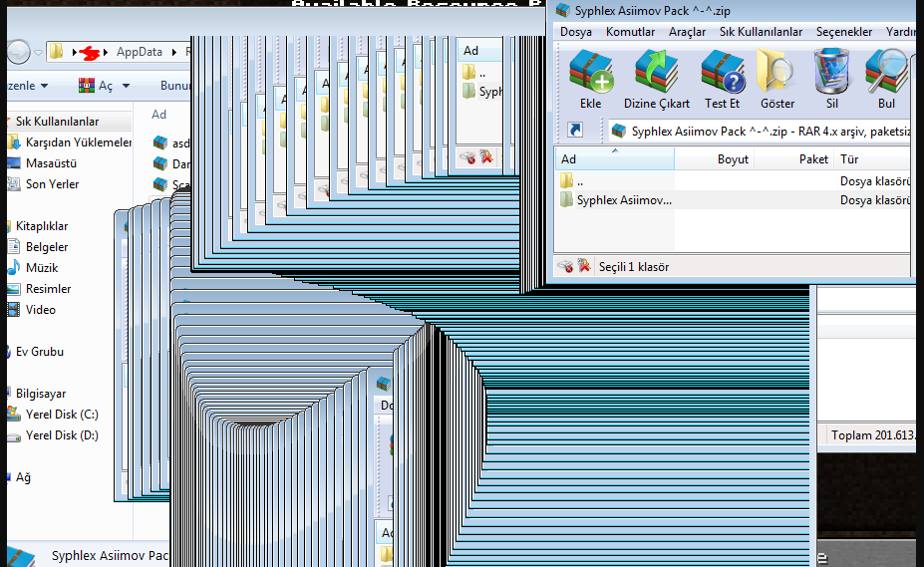Open Yerel Disk (C:) in sidebar
924x567 pixels.
(x=62, y=415)
